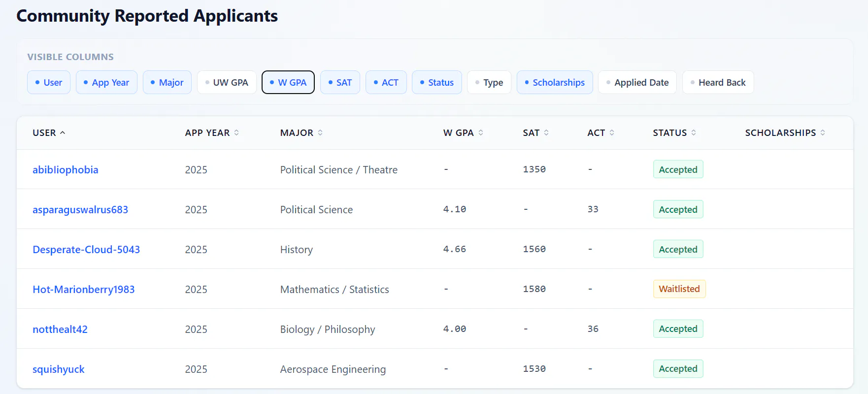Click SAT score 1560
The height and width of the screenshot is (394, 868).
point(534,249)
